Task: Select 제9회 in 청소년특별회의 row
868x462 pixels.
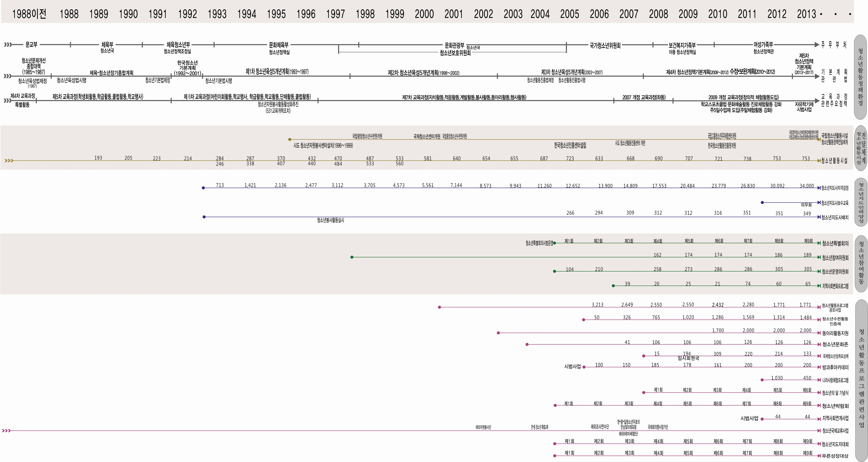Action: pos(808,241)
